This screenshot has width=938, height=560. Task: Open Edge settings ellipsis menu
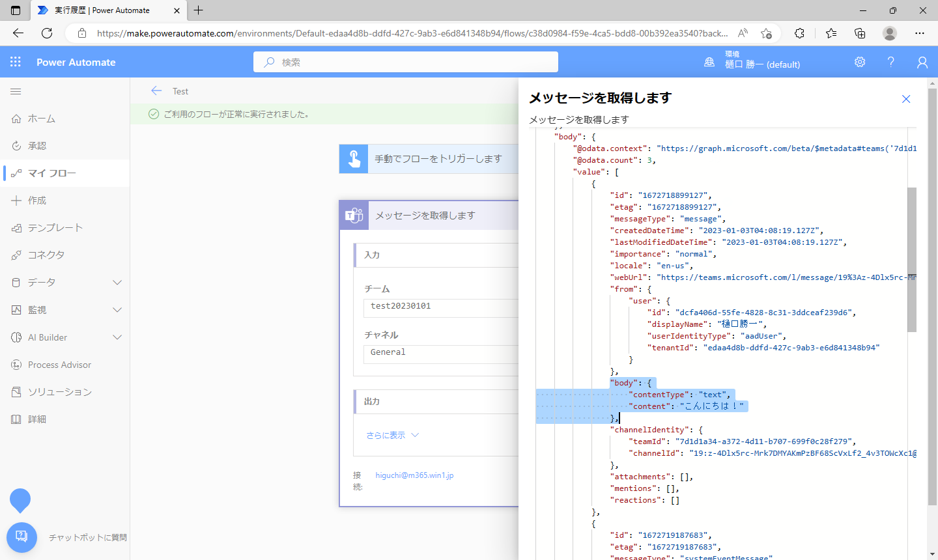tap(919, 33)
